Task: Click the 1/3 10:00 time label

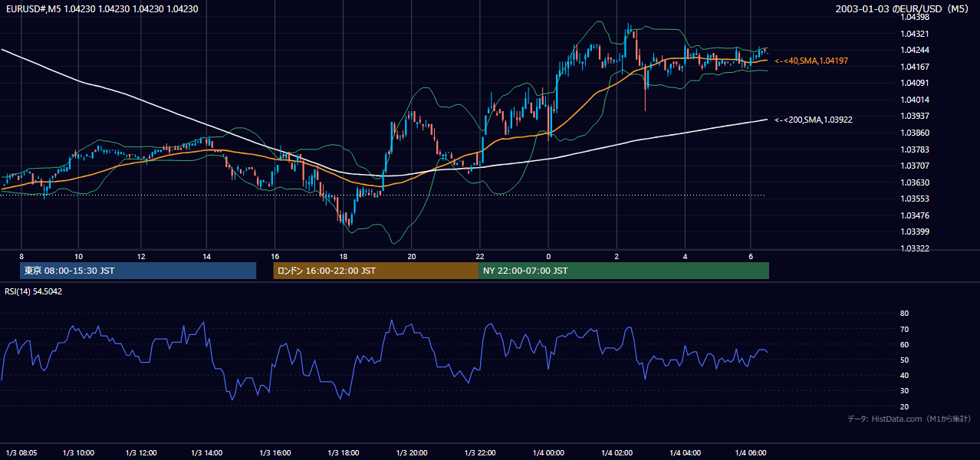Action: pos(78,453)
